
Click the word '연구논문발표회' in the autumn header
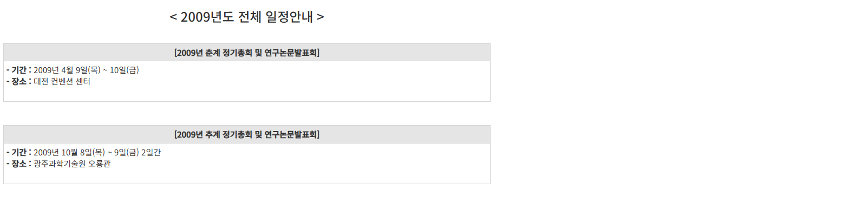291,134
